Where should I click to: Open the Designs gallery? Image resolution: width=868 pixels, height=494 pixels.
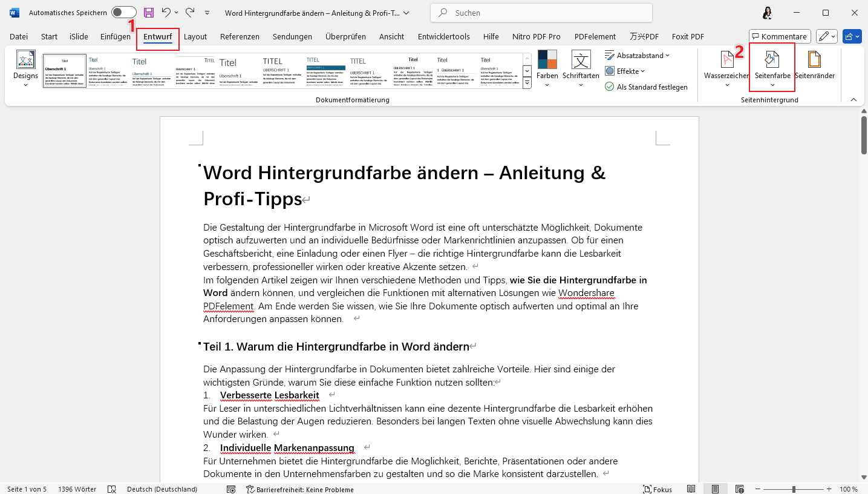click(x=25, y=69)
